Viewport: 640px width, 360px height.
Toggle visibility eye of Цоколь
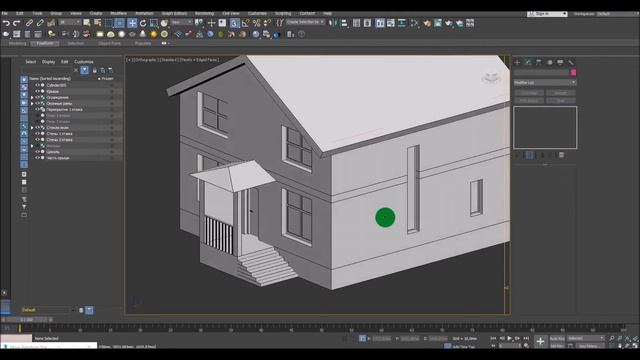(x=37, y=152)
